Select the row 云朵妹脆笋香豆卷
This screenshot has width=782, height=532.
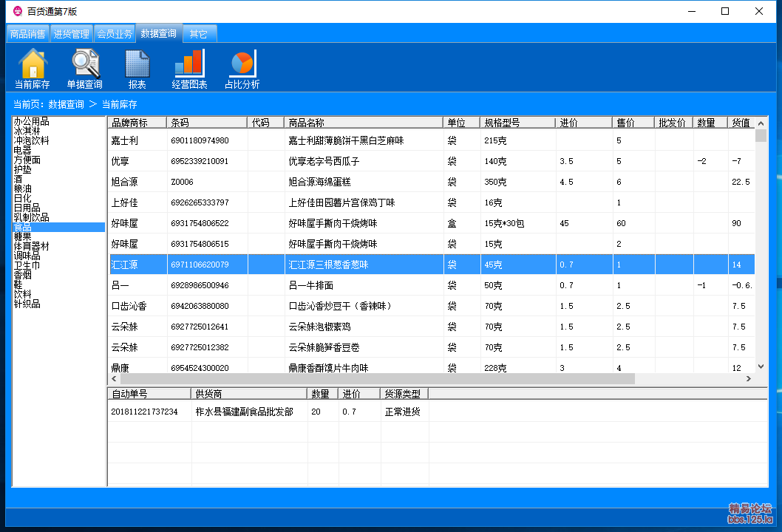[x=432, y=347]
